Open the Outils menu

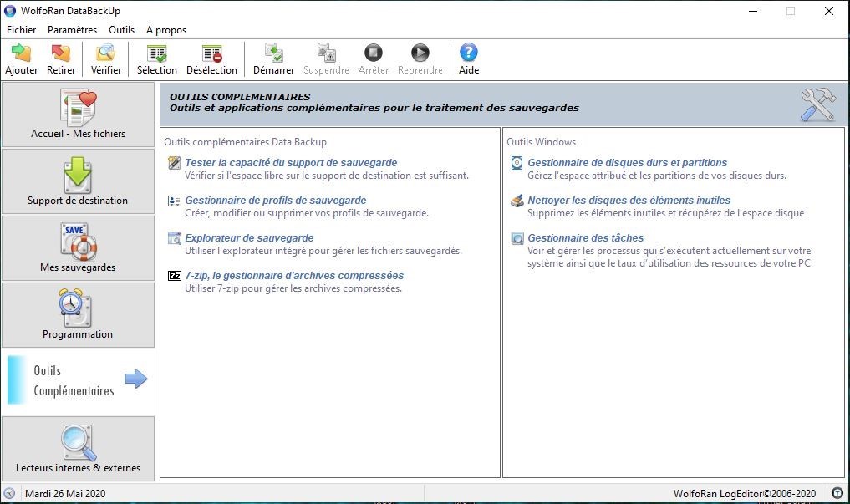pos(121,30)
